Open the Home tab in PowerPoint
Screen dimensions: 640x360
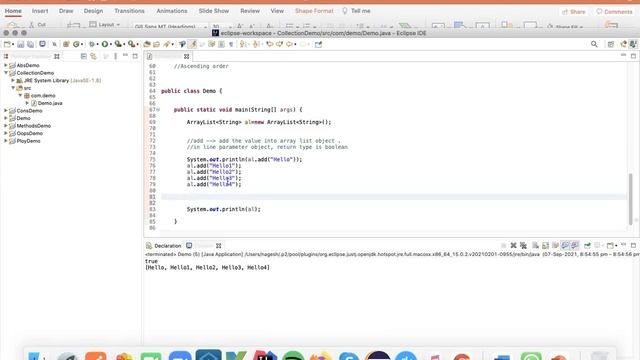[x=13, y=11]
